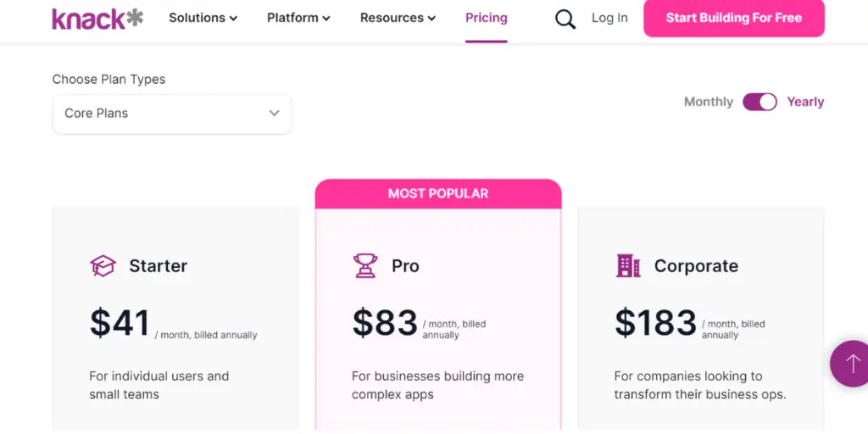Screen dimensions: 868x434
Task: Click the asterisk in Knack logo
Action: click(135, 17)
